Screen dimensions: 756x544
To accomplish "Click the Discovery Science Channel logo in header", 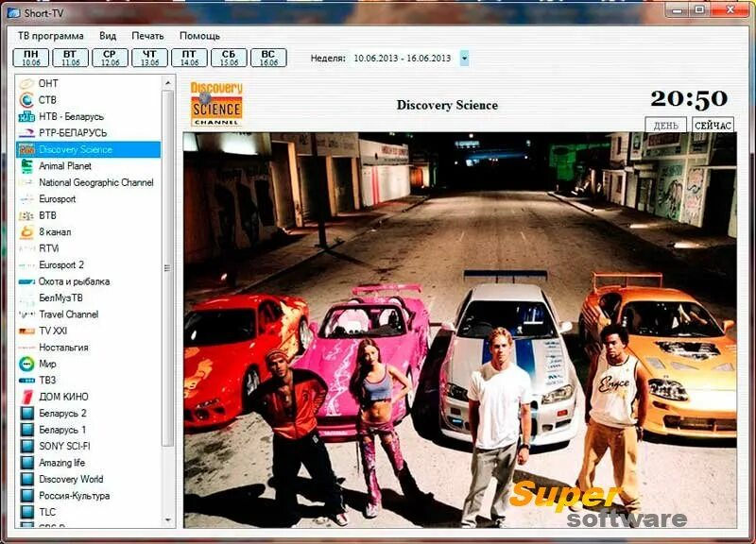I will pyautogui.click(x=216, y=104).
